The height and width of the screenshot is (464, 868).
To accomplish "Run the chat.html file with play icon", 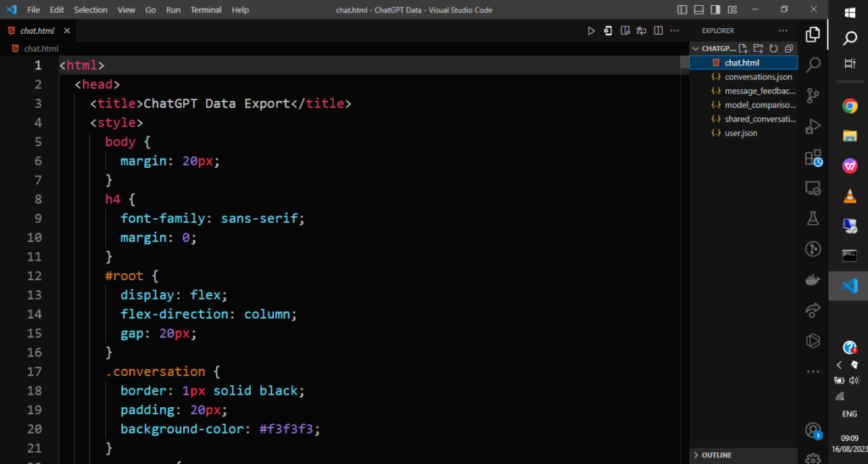I will (591, 31).
